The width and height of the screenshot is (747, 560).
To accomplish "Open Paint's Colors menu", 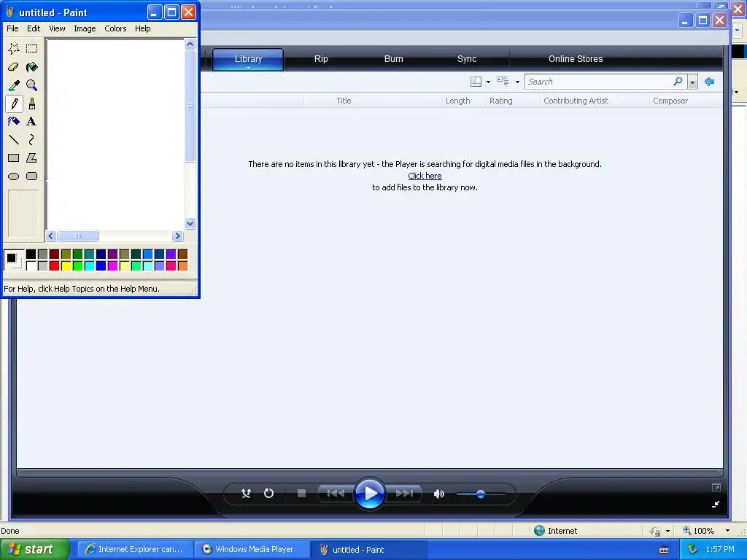I will [x=115, y=28].
